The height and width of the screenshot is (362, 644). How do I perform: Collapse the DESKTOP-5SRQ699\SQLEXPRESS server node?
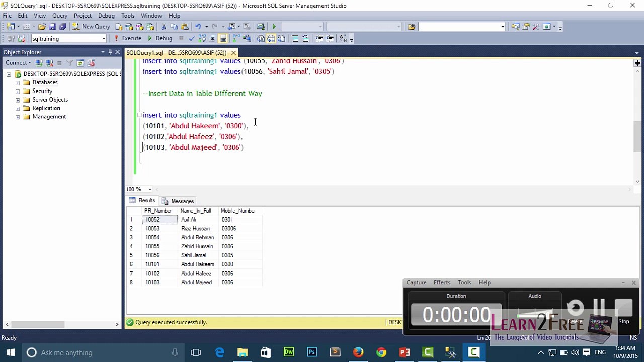pos(9,74)
